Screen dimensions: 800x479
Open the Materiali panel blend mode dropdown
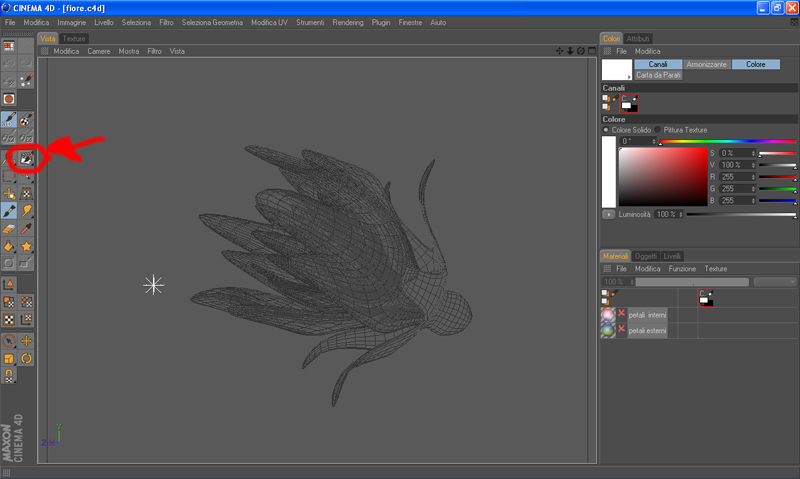click(775, 282)
